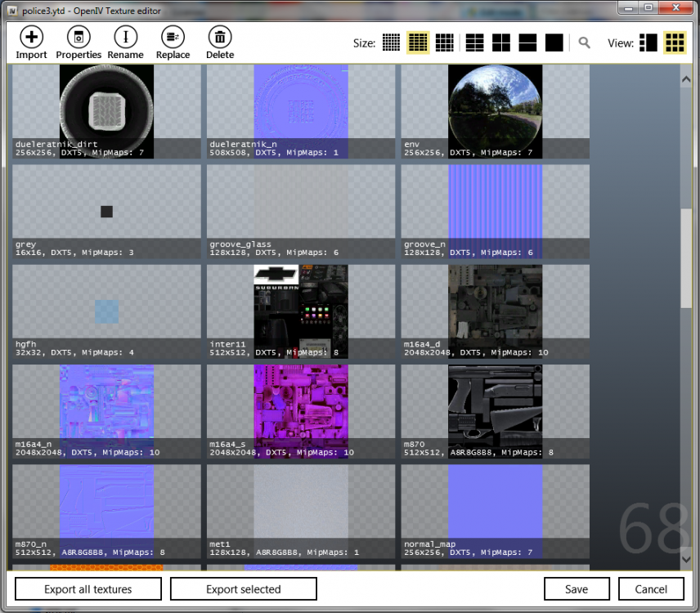This screenshot has width=700, height=613.
Task: Select the normal_map texture
Action: pyautogui.click(x=495, y=512)
